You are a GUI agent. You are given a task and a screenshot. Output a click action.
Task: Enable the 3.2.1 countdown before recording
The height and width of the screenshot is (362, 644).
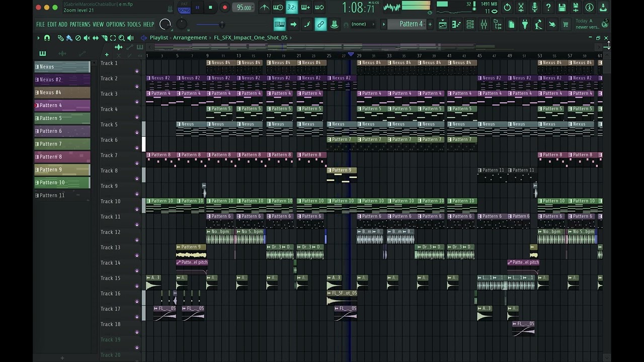coord(292,8)
